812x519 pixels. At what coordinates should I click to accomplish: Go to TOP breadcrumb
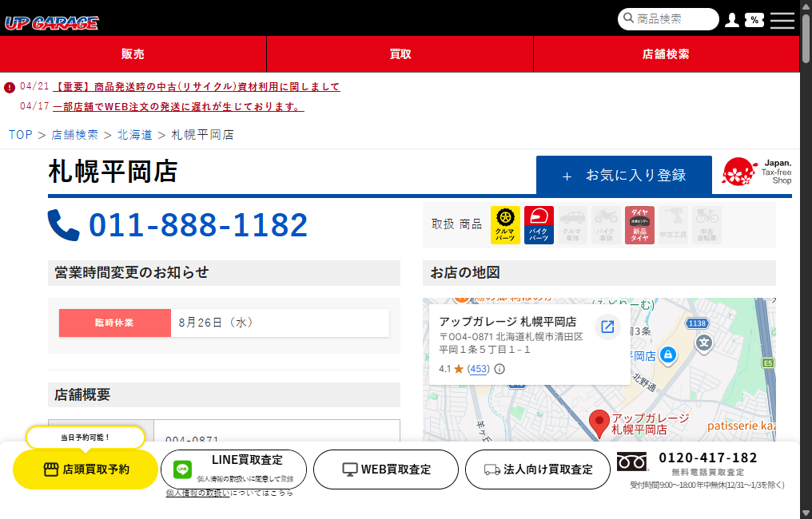pos(21,135)
